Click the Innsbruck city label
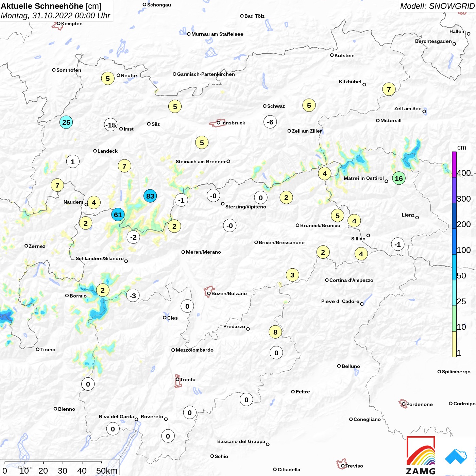The height and width of the screenshot is (476, 476). tap(233, 123)
